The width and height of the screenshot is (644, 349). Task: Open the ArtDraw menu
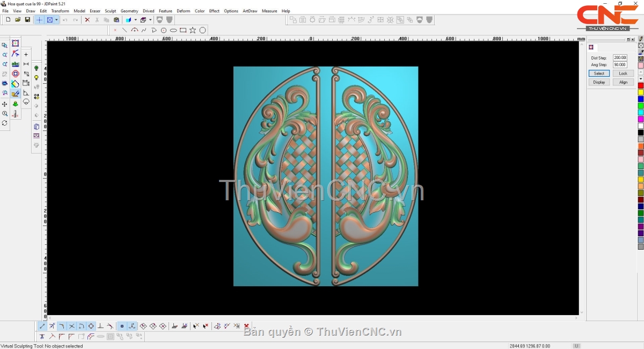250,11
